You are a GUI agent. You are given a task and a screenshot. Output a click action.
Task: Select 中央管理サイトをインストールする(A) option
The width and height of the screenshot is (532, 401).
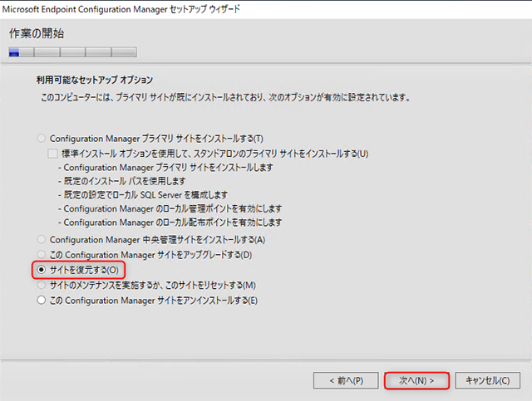[x=40, y=240]
